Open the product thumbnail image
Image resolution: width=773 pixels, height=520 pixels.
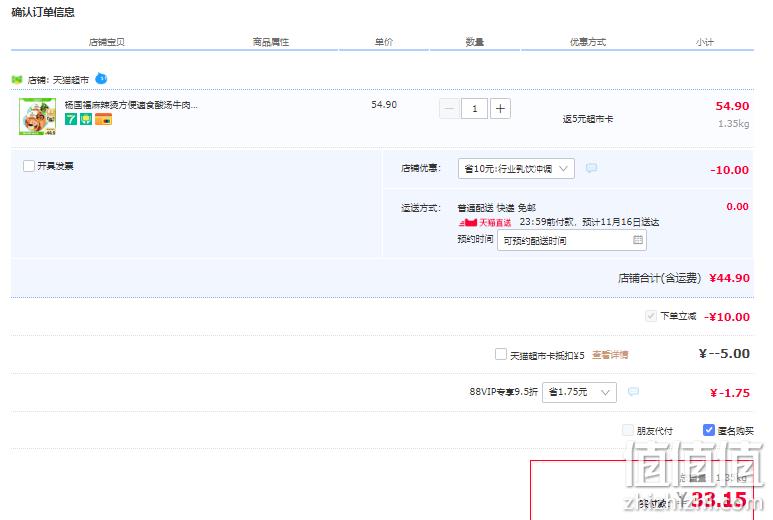(x=37, y=116)
